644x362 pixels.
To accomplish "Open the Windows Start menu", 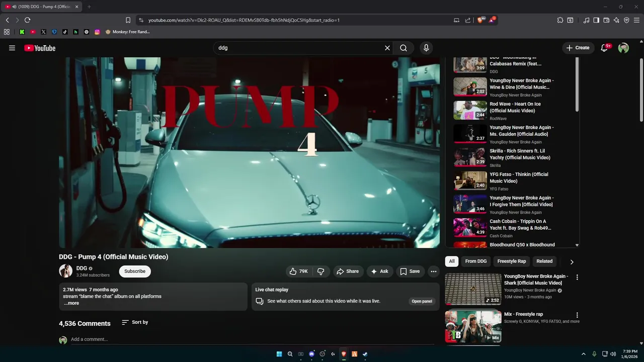I will [x=279, y=354].
